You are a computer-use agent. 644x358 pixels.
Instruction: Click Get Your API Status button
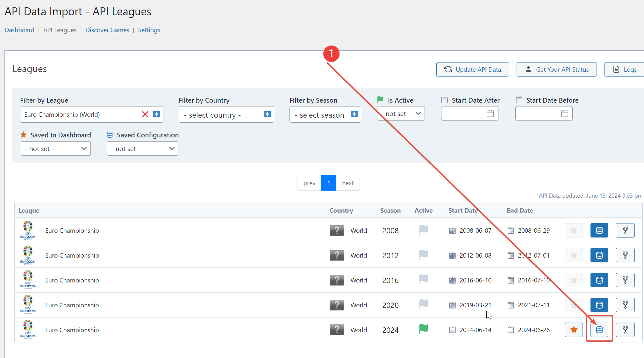pyautogui.click(x=556, y=69)
